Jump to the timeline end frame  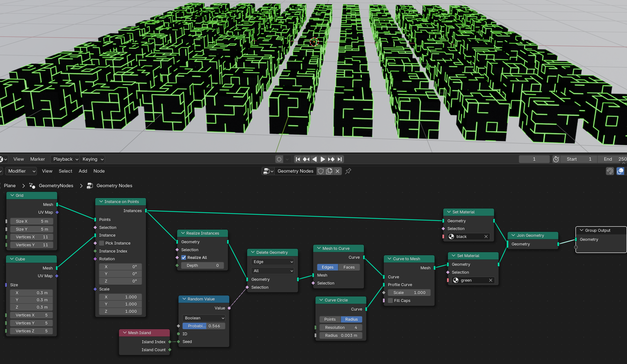(339, 159)
